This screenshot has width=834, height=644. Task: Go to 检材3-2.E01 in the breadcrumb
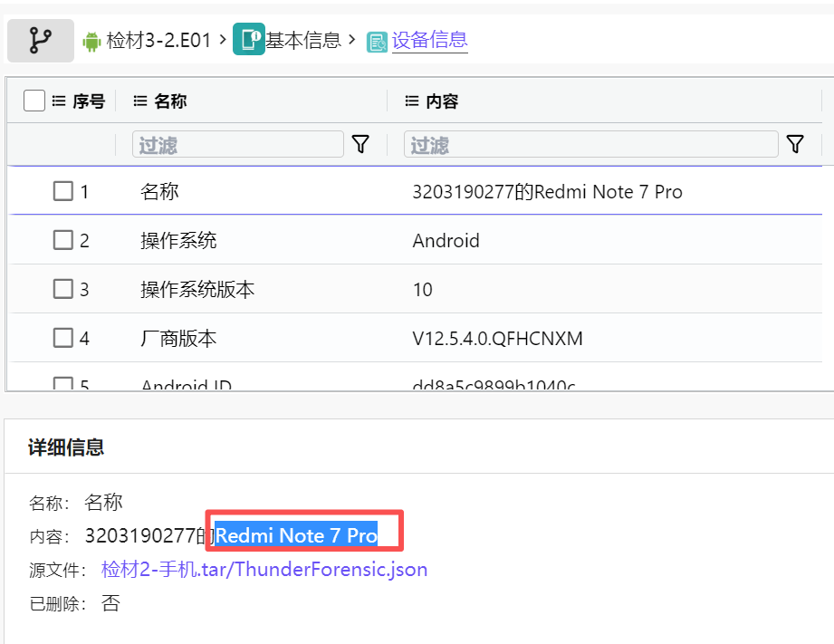[158, 41]
